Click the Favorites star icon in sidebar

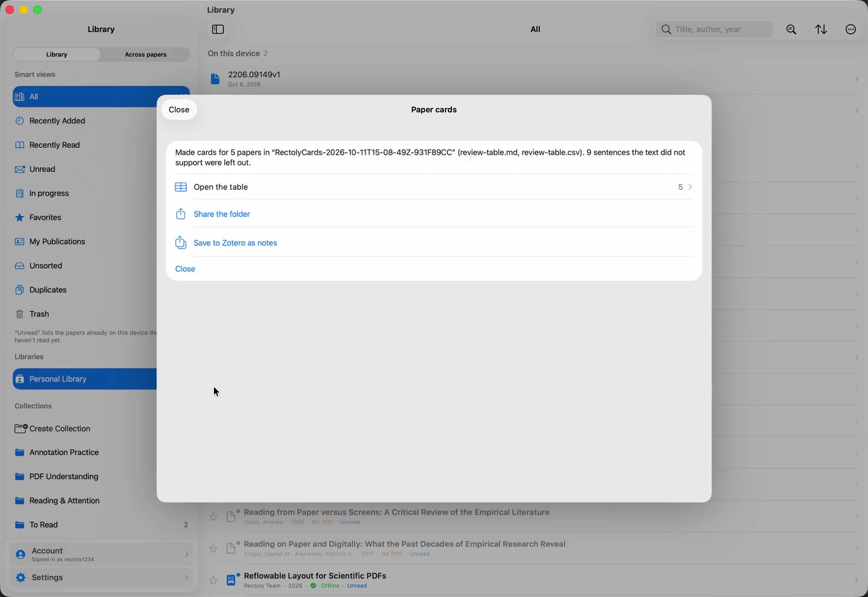pos(20,218)
